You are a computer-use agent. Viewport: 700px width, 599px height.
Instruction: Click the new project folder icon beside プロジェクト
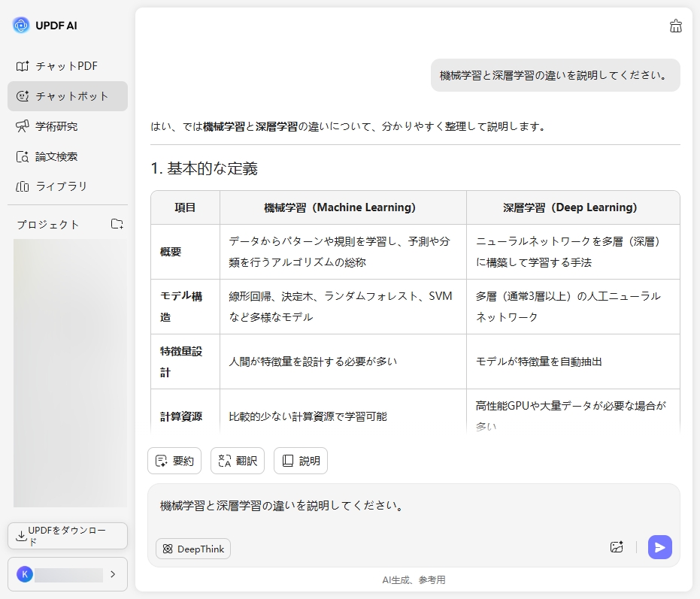pos(117,223)
